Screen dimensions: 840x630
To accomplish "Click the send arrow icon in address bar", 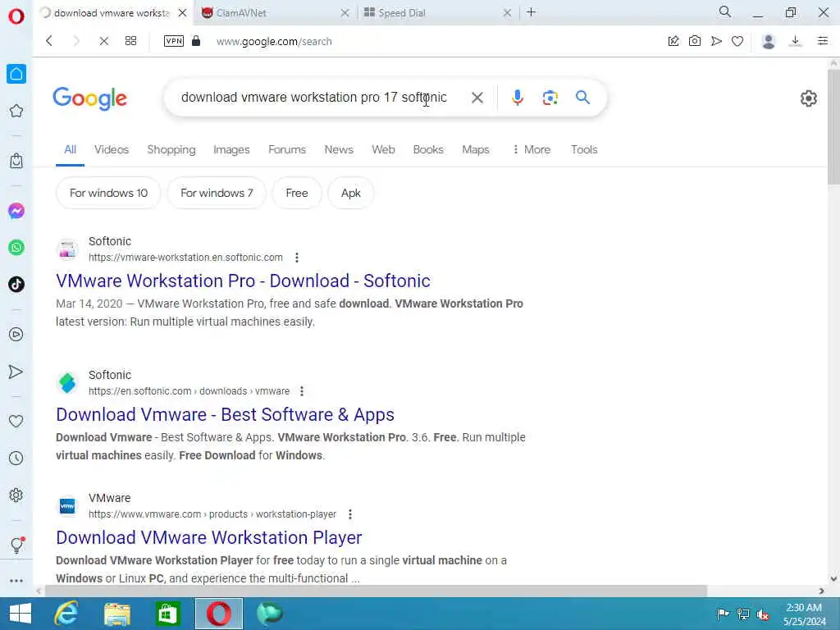I will (716, 41).
